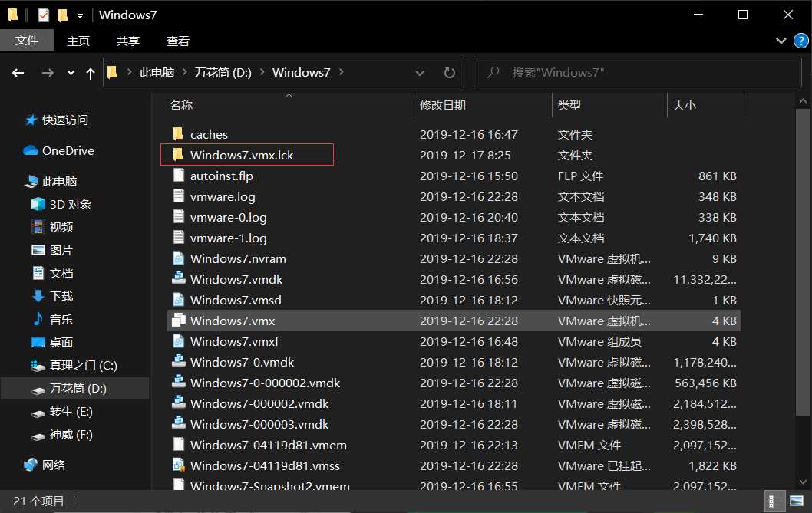Screen dimensions: 812x513
Task: Select the vmware-1.log file name
Action: 229,238
